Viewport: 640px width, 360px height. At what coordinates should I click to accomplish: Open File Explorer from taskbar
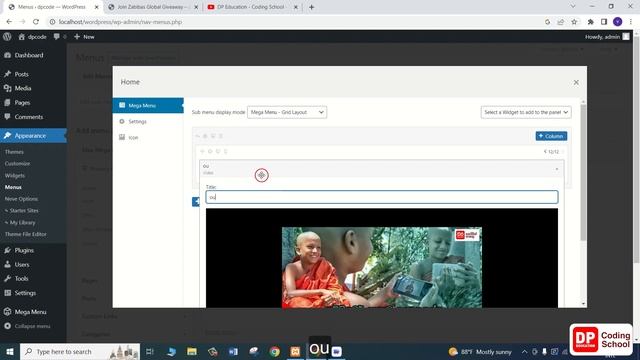pos(192,351)
